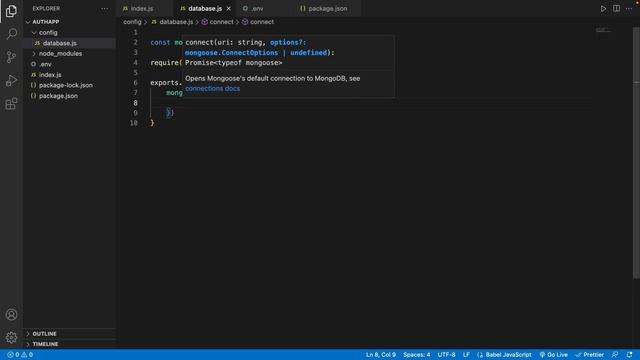Split the editor right
Screen dimensions: 640x360
616,9
